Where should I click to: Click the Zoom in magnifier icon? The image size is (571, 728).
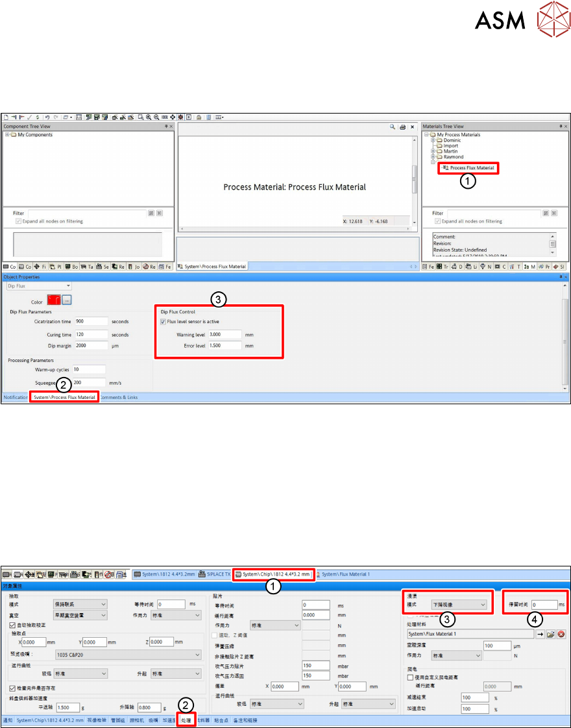point(149,117)
